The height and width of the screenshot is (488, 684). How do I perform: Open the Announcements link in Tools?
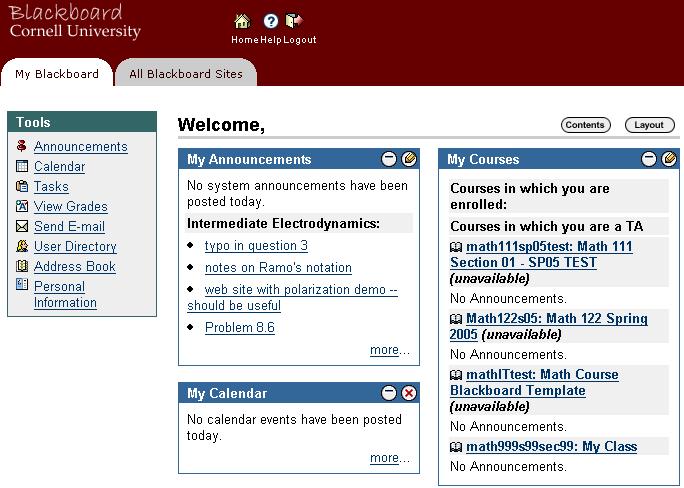point(81,147)
